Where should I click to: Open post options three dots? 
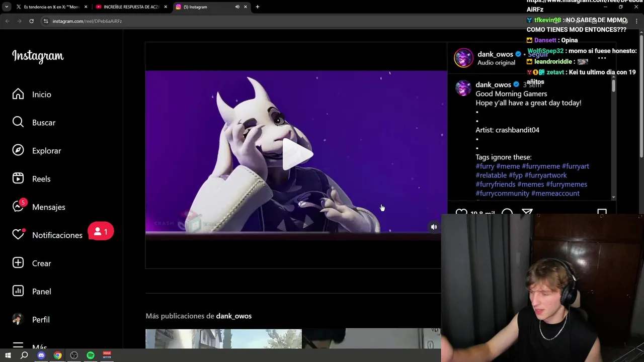pos(602,58)
